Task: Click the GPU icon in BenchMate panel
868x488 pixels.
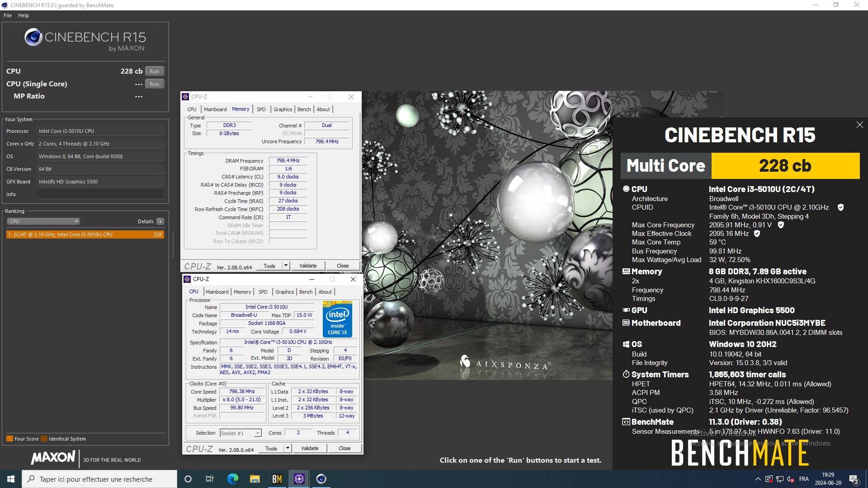Action: [x=626, y=310]
